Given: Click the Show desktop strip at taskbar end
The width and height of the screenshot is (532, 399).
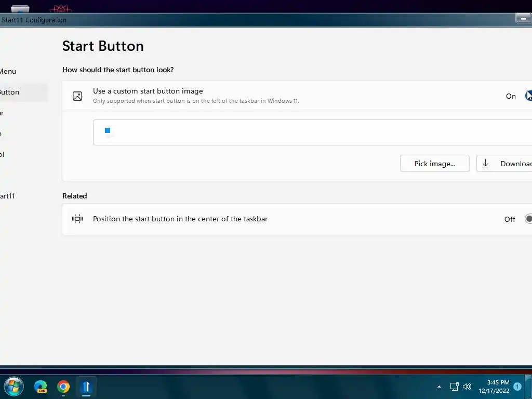Looking at the screenshot, I should click(528, 387).
